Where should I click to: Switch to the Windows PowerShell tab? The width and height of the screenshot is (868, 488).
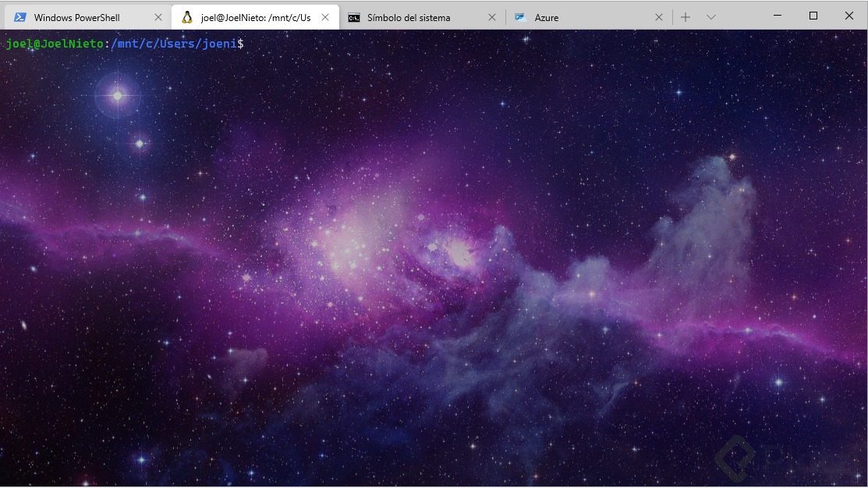[x=87, y=17]
